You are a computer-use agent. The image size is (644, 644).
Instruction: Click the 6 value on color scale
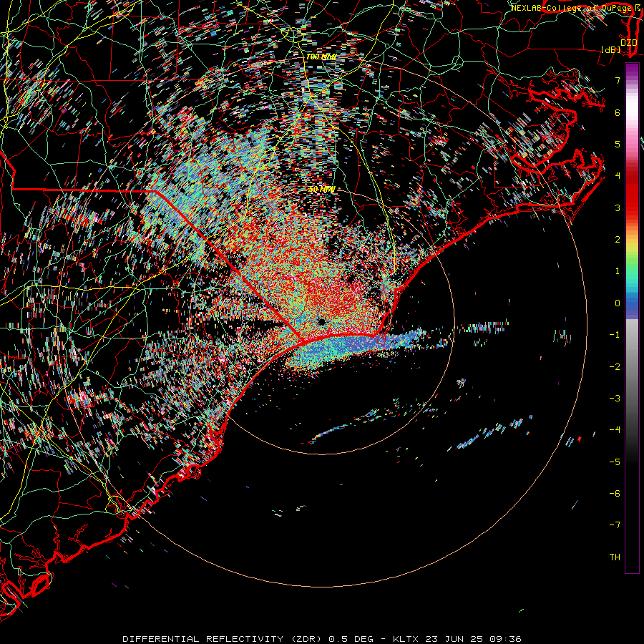(618, 112)
